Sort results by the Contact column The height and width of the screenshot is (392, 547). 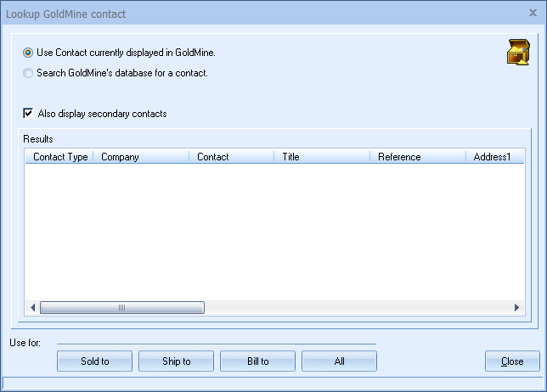tap(231, 157)
